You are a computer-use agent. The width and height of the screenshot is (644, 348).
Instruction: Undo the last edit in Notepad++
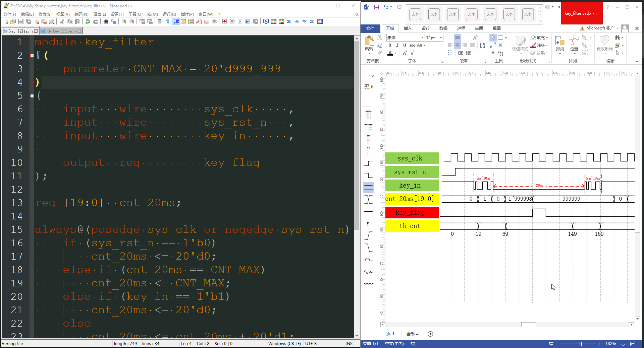88,21
